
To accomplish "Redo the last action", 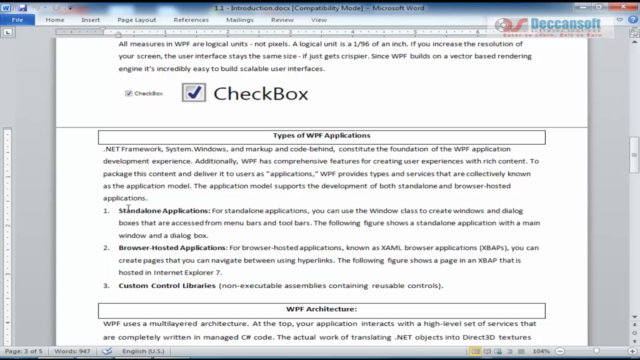I will point(56,8).
